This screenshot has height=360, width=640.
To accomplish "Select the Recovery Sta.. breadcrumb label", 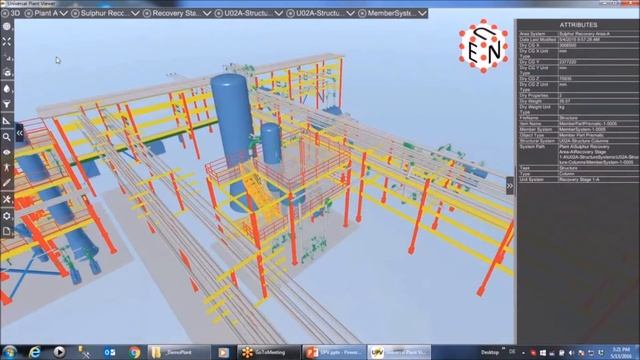I will pos(176,13).
